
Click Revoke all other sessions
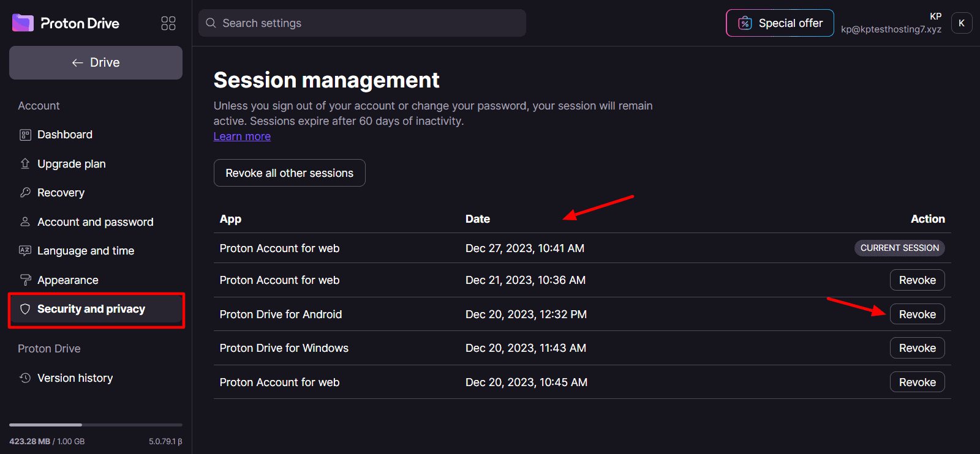289,173
